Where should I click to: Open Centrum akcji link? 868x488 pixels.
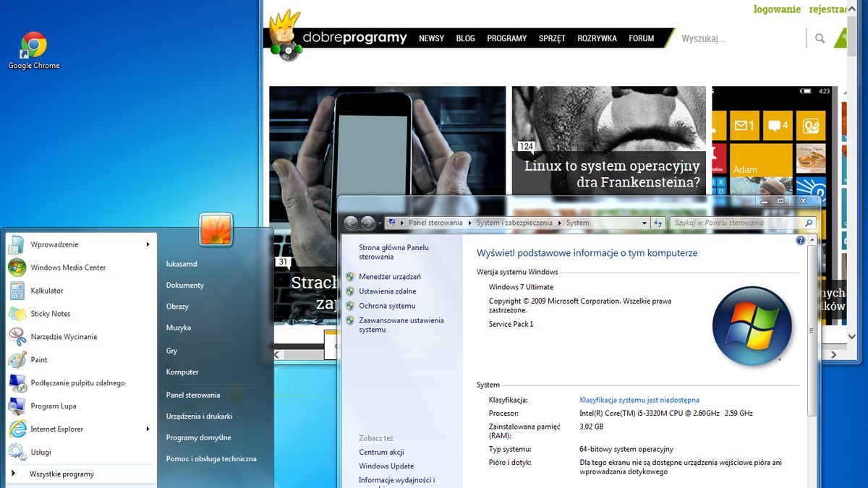click(381, 453)
